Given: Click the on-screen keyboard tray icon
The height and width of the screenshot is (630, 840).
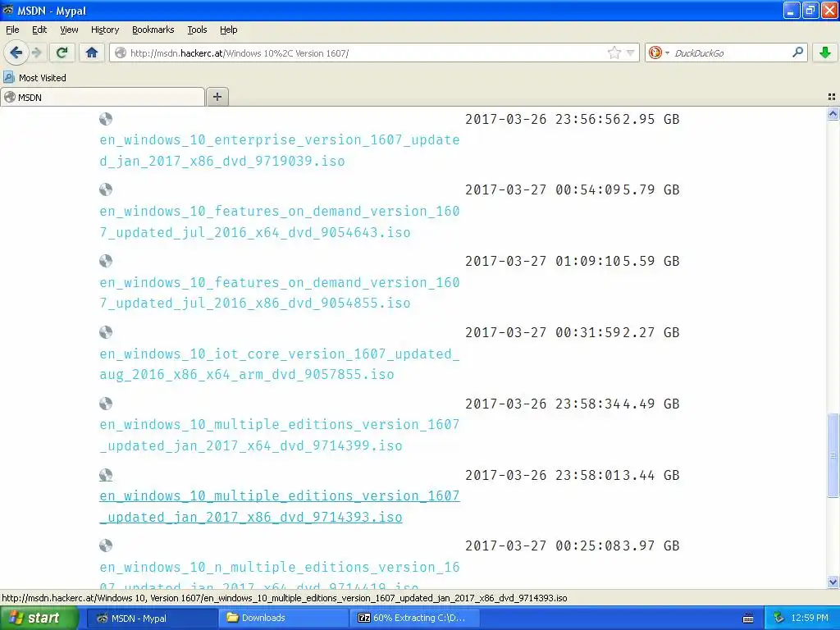Looking at the screenshot, I should coord(748,619).
